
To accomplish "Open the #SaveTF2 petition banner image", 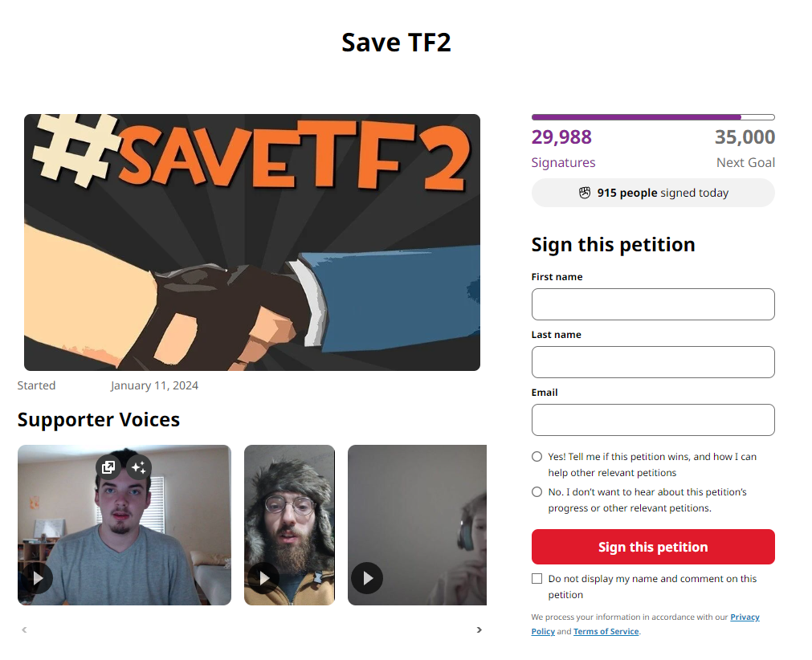I will pyautogui.click(x=252, y=242).
